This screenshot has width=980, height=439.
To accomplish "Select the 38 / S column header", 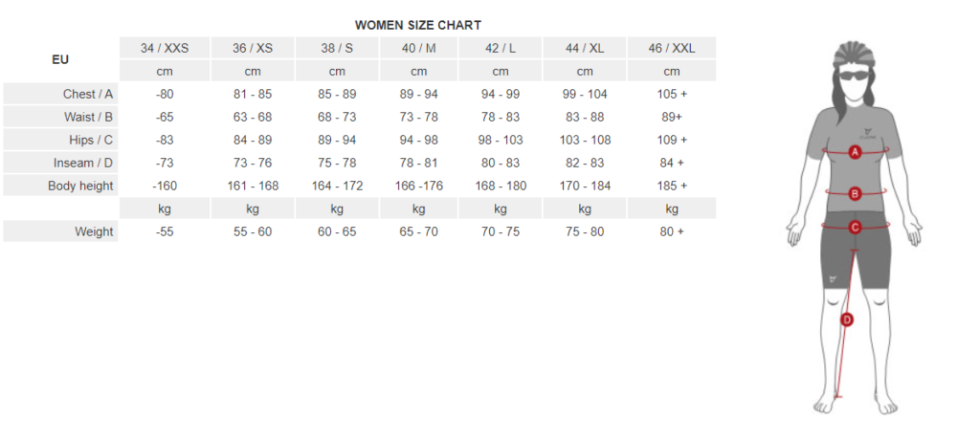I will (337, 48).
